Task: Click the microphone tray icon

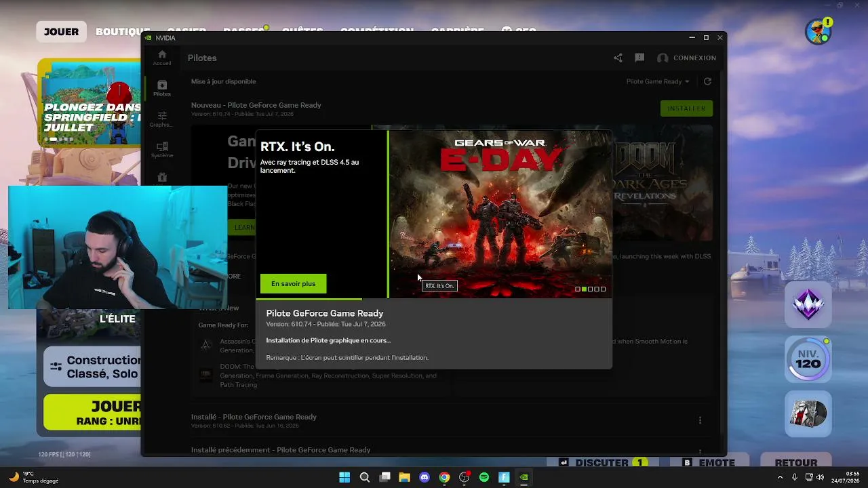Action: click(795, 477)
